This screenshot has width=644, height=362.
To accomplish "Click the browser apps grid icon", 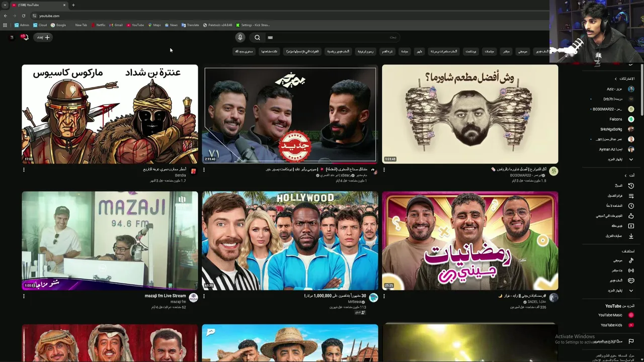I will point(5,25).
